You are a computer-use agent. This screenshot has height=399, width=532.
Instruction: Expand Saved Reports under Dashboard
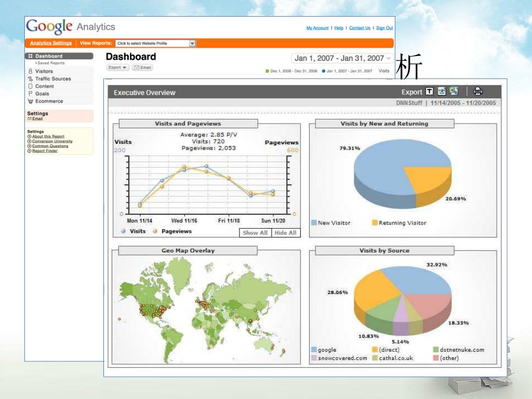[x=50, y=63]
